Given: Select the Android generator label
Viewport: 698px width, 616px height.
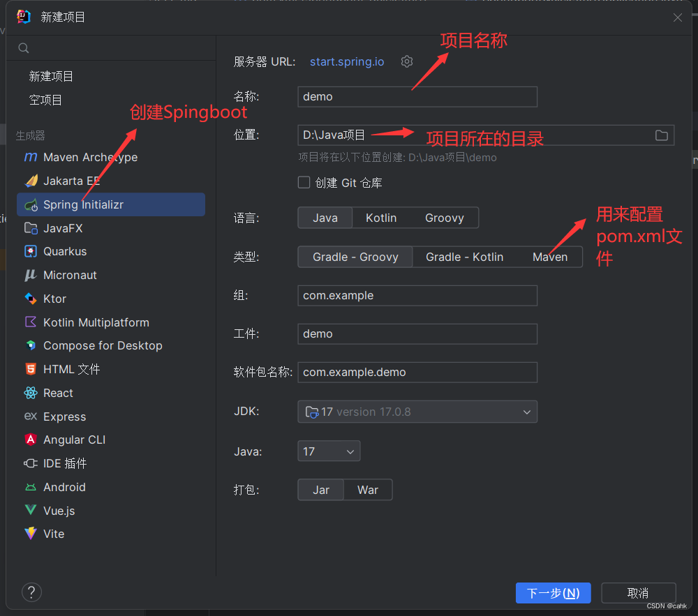Looking at the screenshot, I should tap(64, 487).
